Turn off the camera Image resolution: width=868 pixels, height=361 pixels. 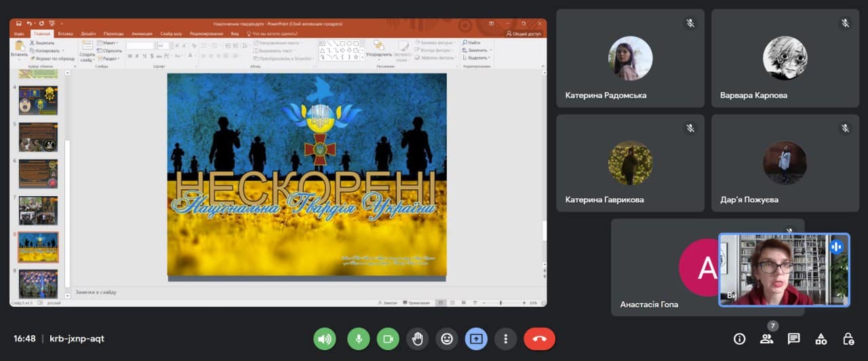388,339
